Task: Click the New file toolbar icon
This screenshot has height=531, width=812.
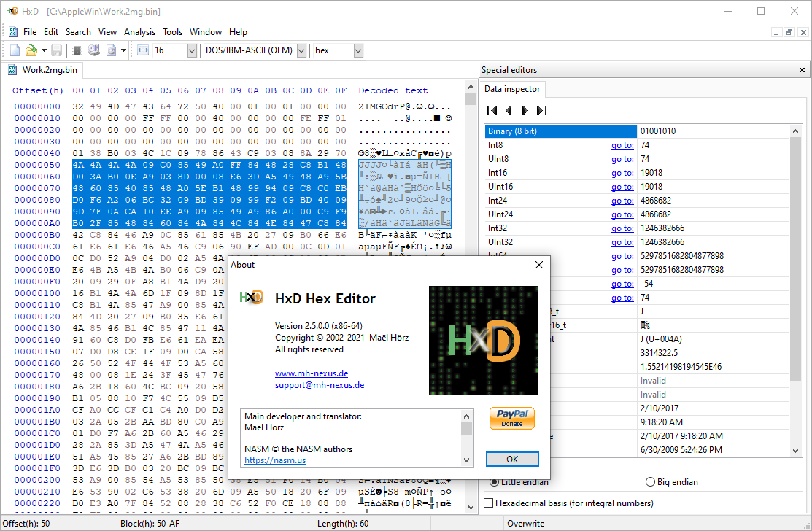Action: tap(15, 50)
